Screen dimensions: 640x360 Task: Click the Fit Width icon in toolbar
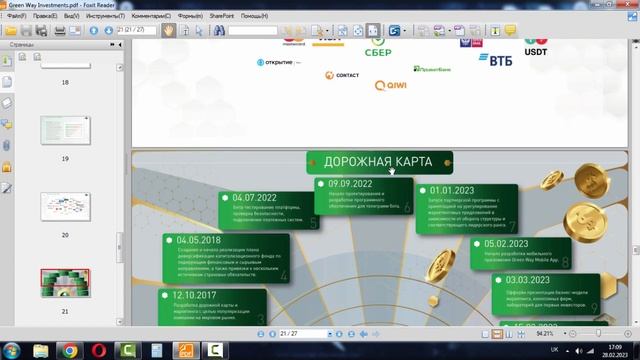[x=373, y=31]
